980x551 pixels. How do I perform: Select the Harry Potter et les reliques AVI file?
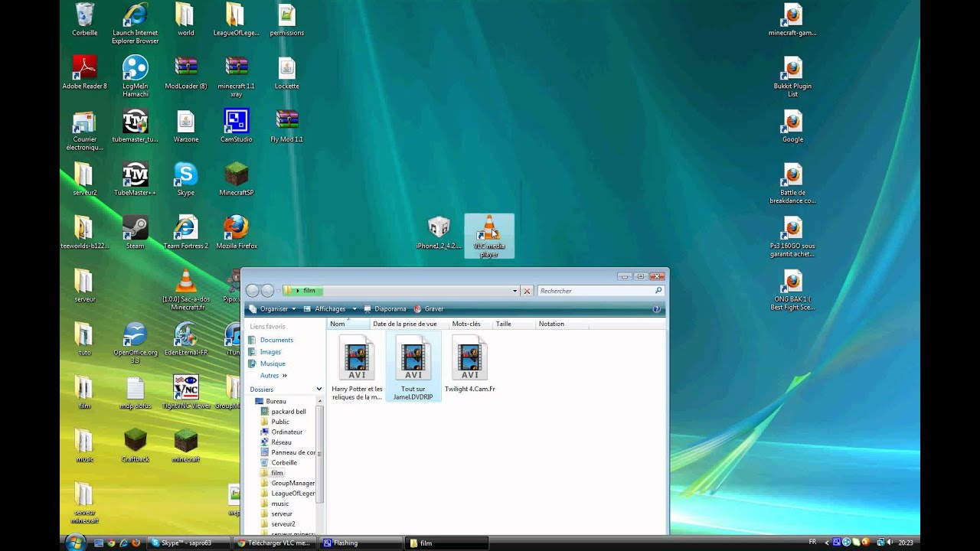point(357,368)
